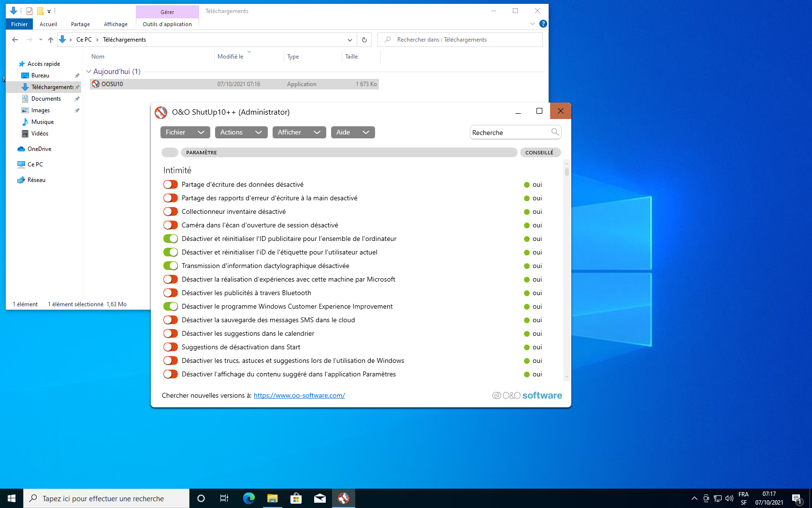Click the network tray icon
Image resolution: width=812 pixels, height=508 pixels.
[x=718, y=498]
